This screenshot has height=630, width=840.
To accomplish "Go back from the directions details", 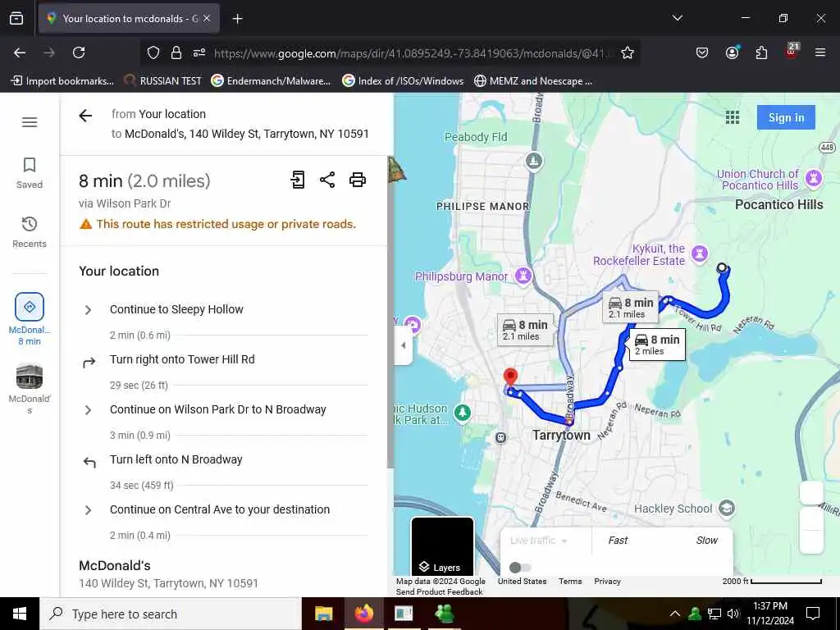I will [x=85, y=115].
